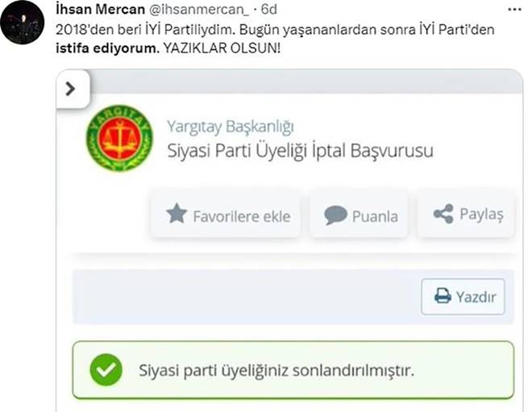This screenshot has height=412, width=532.
Task: Open the tweet's 6d timestamp
Action: pos(269,9)
